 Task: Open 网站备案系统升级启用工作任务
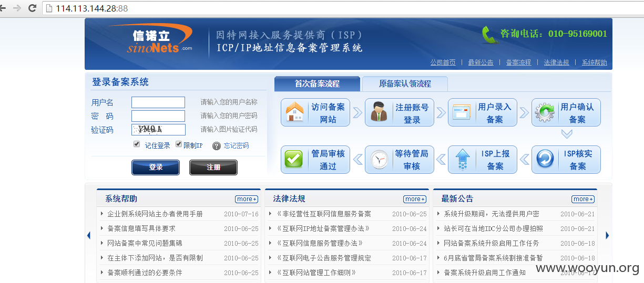pyautogui.click(x=492, y=244)
